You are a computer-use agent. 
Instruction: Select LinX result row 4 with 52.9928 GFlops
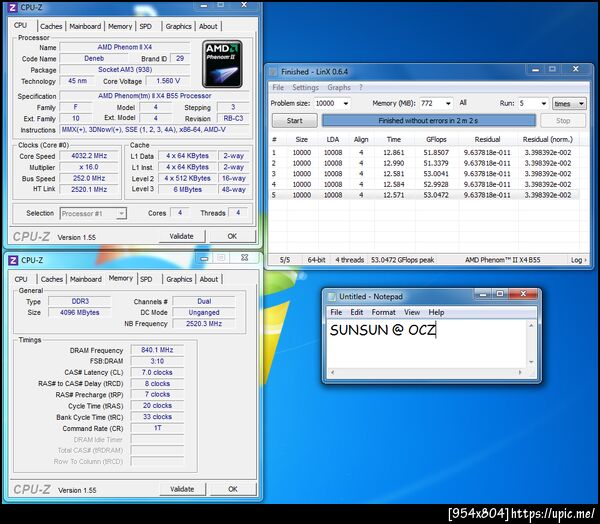pos(424,184)
